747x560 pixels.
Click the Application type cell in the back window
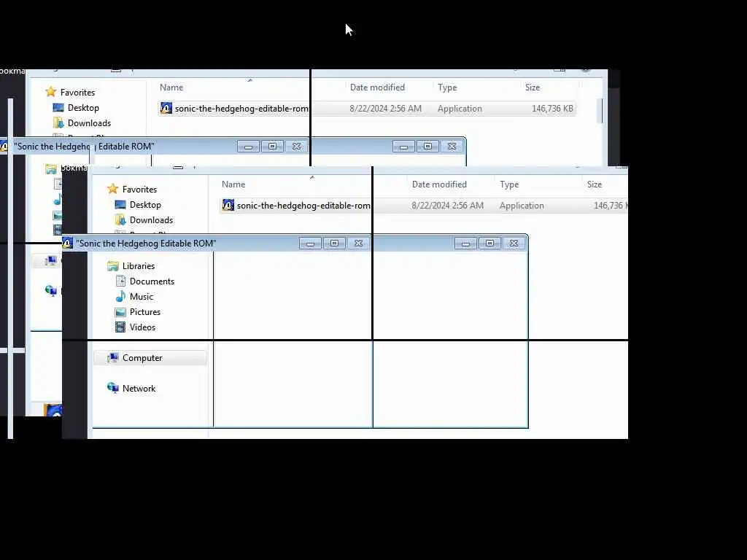tap(460, 109)
